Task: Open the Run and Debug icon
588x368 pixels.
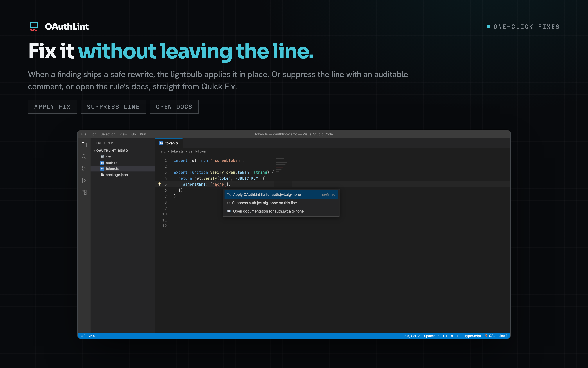Action: pos(84,180)
